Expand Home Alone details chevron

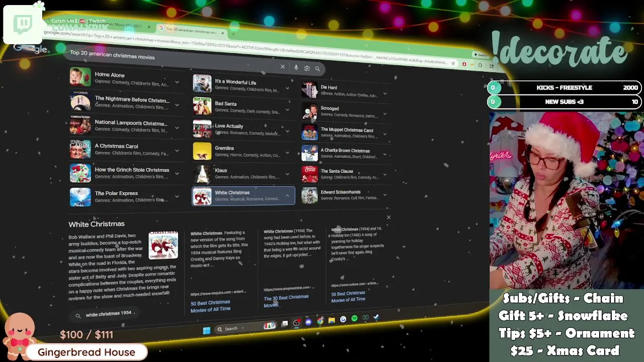pyautogui.click(x=177, y=82)
